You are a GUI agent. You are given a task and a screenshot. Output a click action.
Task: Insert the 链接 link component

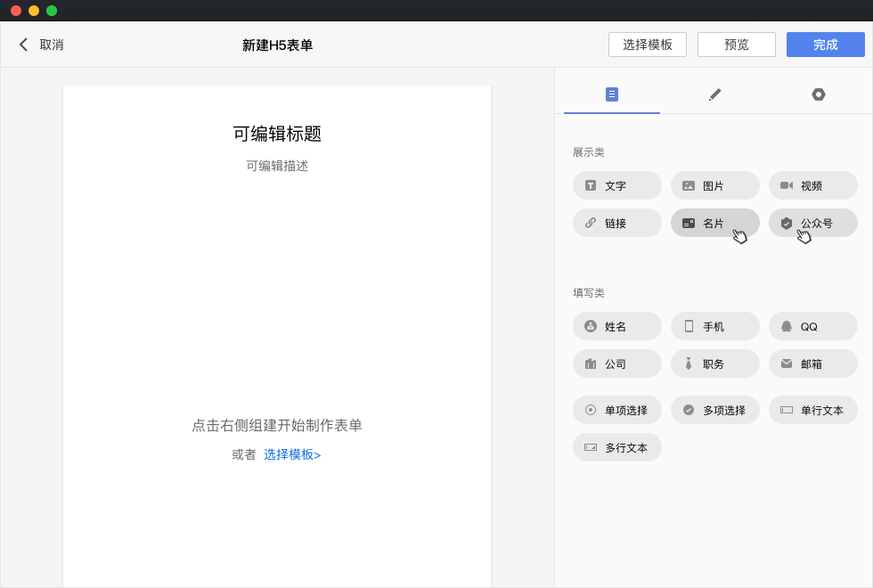click(616, 224)
